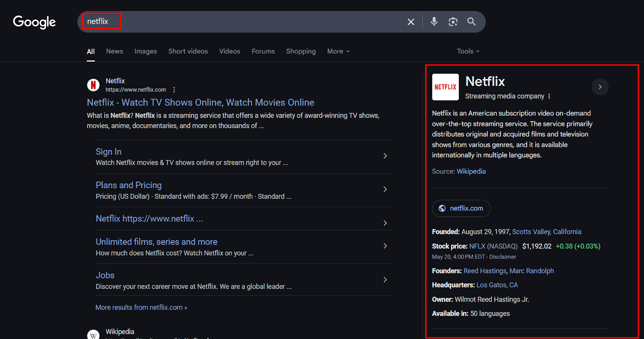
Task: Click More results from netflix.com
Action: 141,308
